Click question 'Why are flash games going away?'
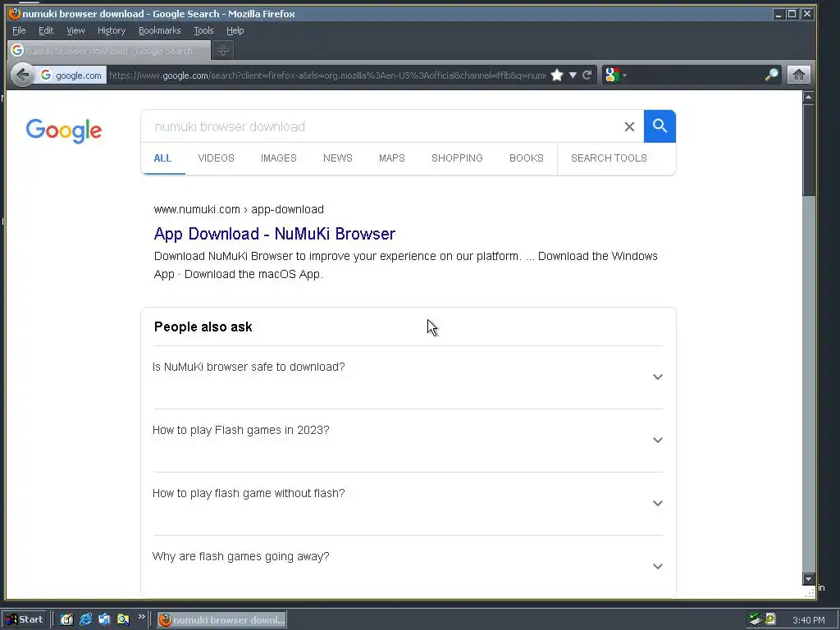840x630 pixels. point(240,557)
